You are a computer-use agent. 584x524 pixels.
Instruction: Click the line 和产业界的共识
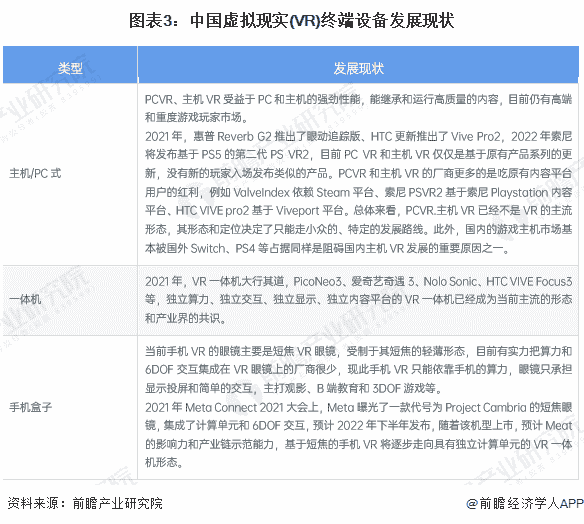(x=185, y=318)
